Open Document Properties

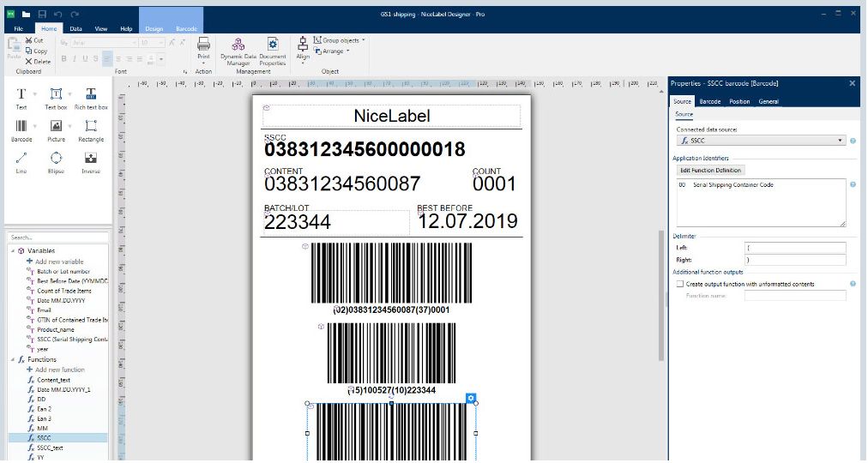[x=273, y=51]
